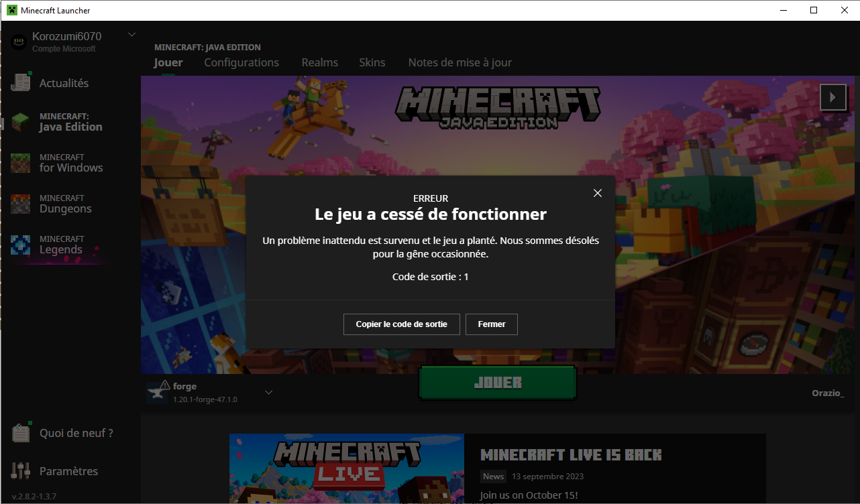Click the Code de sortie : 1 text
The image size is (860, 504).
point(430,276)
